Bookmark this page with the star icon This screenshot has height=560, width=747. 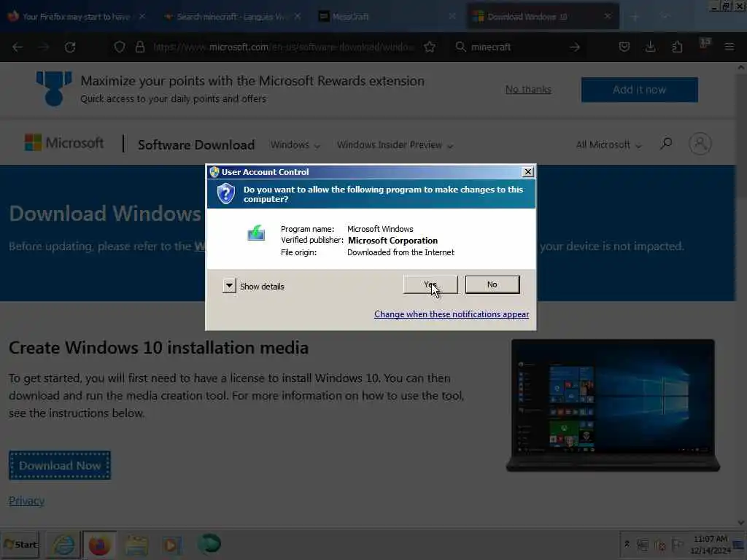(x=430, y=47)
